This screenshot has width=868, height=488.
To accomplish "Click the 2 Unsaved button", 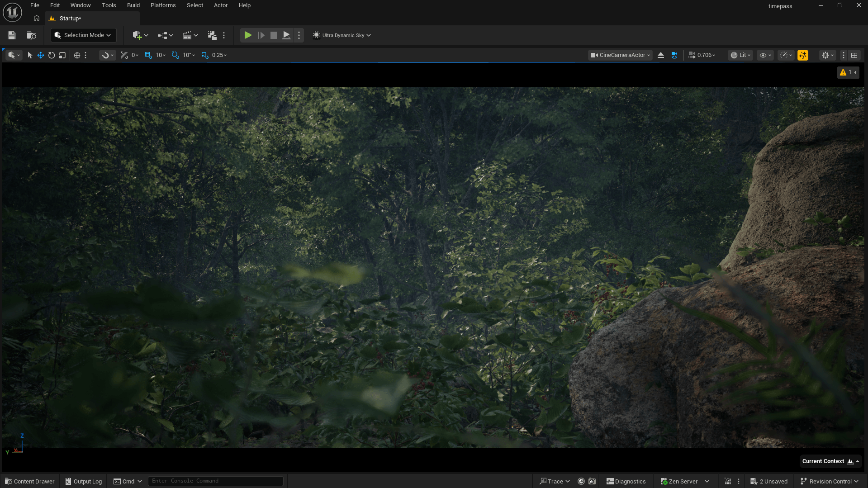I will click(x=769, y=481).
